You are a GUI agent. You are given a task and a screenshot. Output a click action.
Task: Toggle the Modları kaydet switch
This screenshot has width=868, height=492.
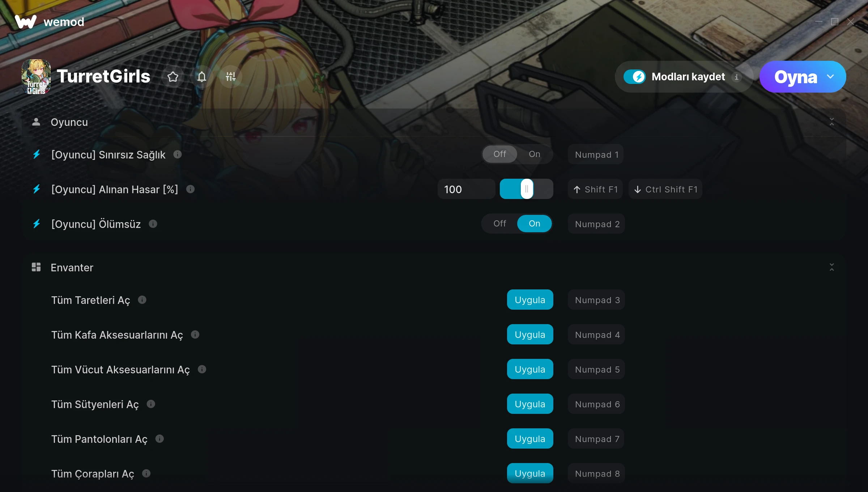(634, 77)
